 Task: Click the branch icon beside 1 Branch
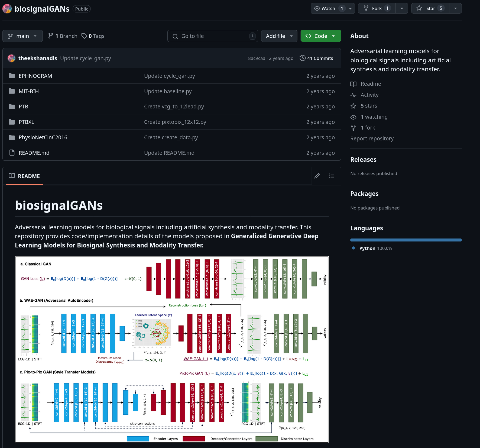tap(51, 36)
